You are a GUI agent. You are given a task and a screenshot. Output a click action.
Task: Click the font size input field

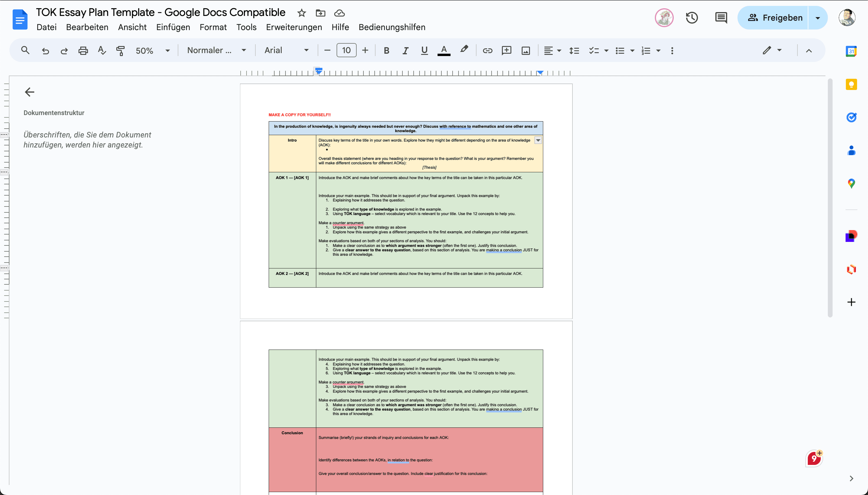click(x=346, y=50)
